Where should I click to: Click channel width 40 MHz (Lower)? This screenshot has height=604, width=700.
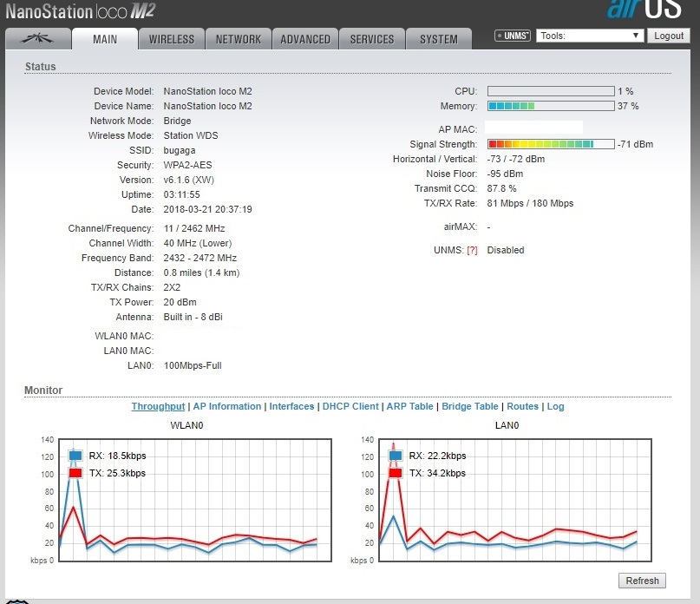pyautogui.click(x=198, y=244)
